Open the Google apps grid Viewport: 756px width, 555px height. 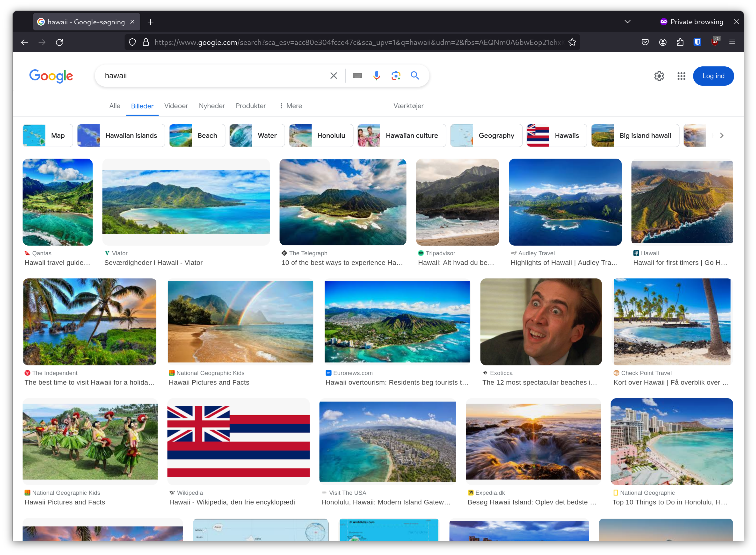coord(681,76)
